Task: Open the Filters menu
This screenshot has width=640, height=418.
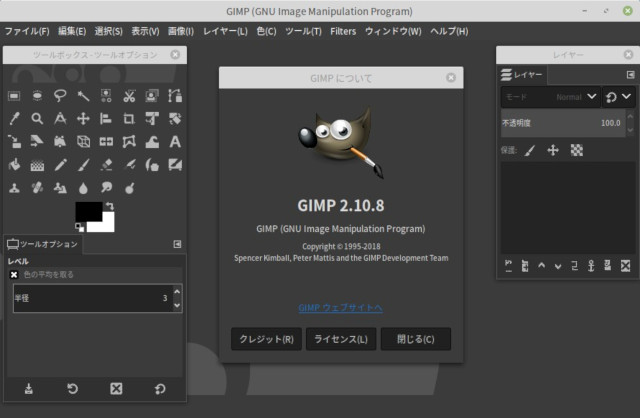Action: coord(343,31)
